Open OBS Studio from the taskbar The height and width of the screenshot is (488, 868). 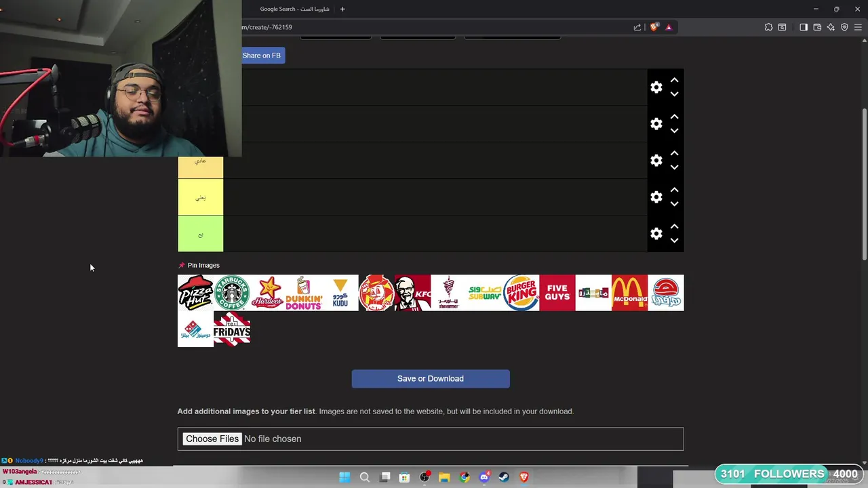click(x=425, y=477)
